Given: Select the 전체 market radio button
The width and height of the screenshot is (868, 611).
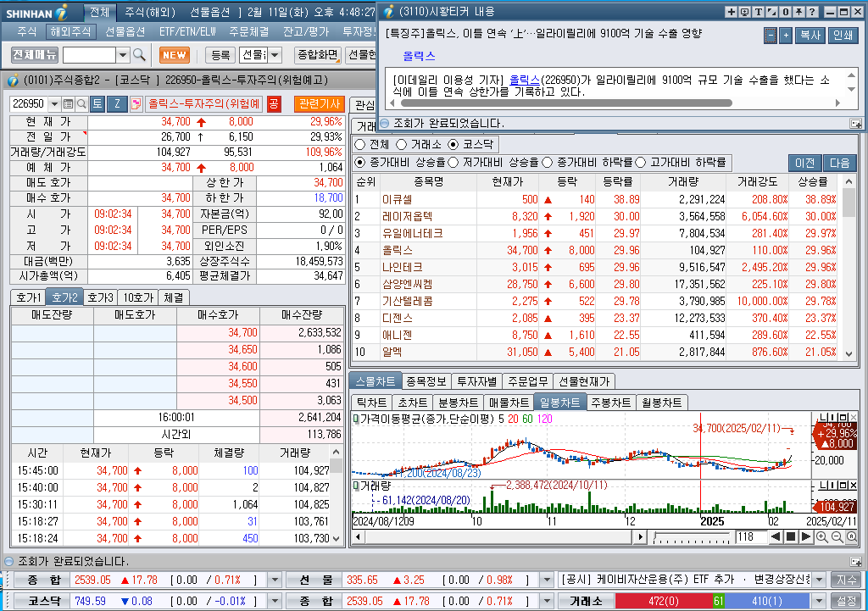Looking at the screenshot, I should (x=360, y=144).
